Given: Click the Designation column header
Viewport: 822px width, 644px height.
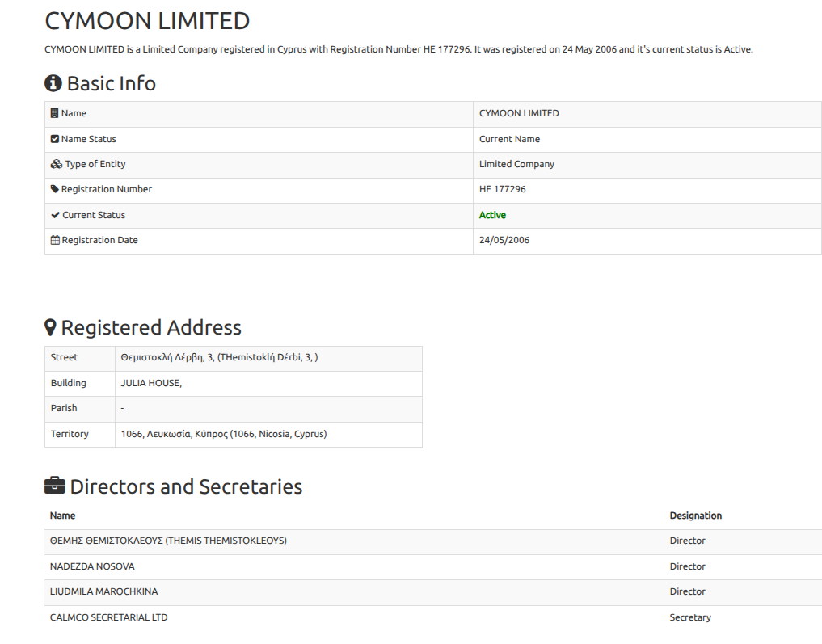Looking at the screenshot, I should click(x=695, y=516).
